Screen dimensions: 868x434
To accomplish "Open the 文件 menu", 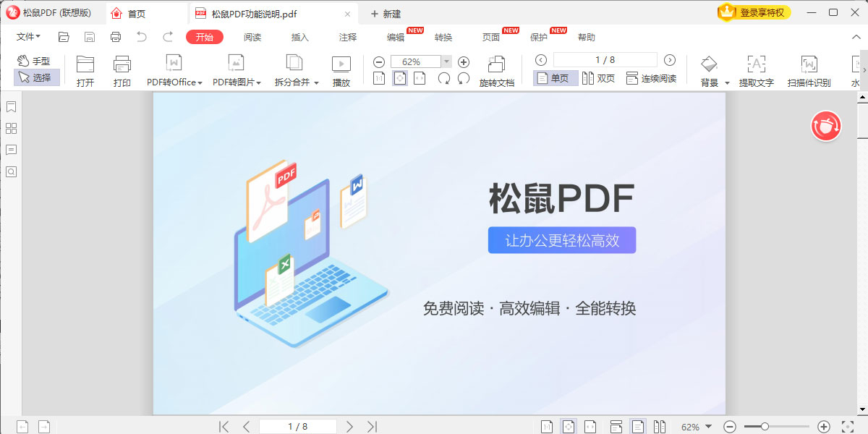I will point(28,37).
